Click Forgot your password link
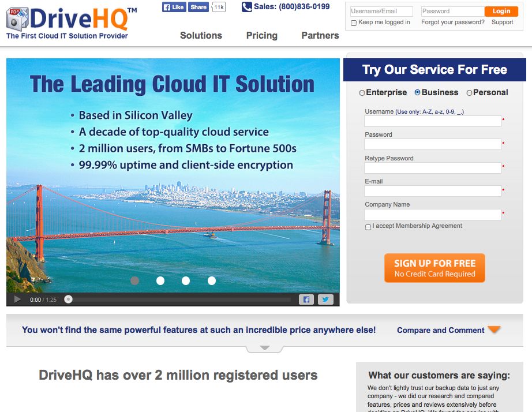The height and width of the screenshot is (412, 532). pos(453,22)
